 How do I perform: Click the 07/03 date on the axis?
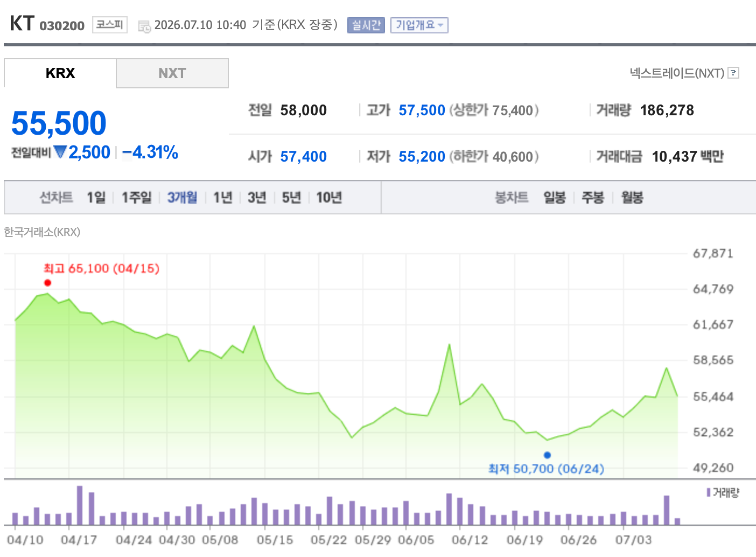click(x=633, y=540)
